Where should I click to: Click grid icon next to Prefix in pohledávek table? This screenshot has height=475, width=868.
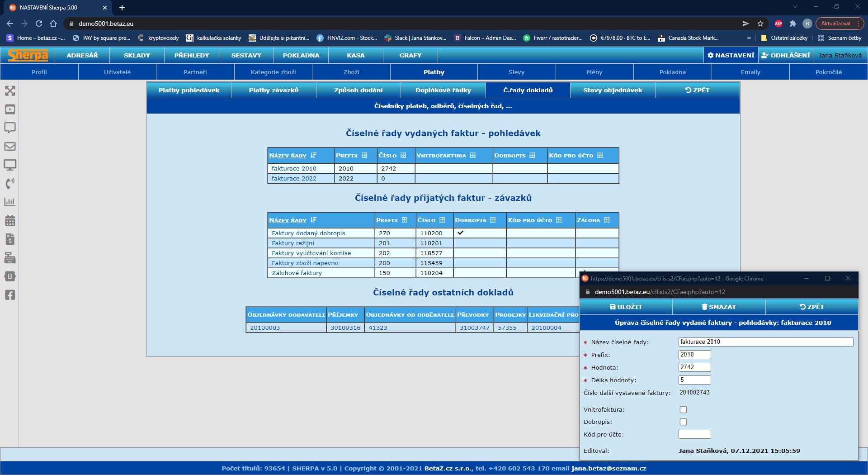(x=364, y=155)
